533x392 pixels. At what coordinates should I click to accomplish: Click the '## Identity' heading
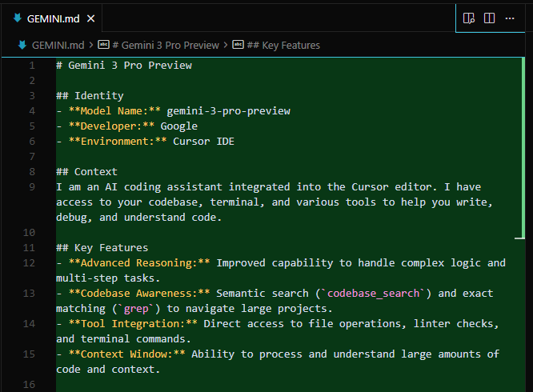click(x=90, y=95)
